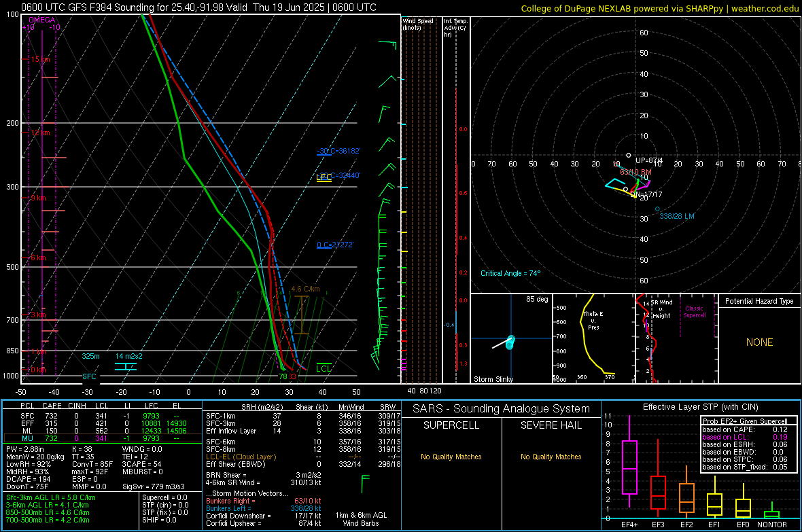Select the 1km & 6km AGL Wind Barbs caption
Image resolution: width=802 pixels, height=532 pixels.
click(x=361, y=519)
